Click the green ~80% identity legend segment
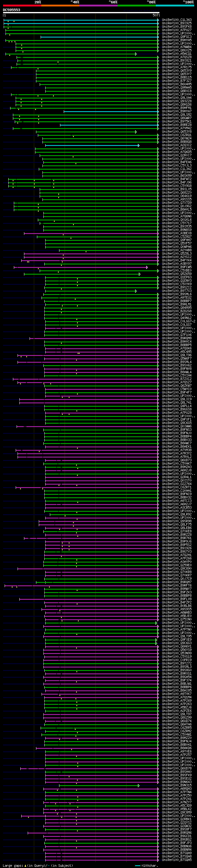This screenshot has width=197, height=868. coord(137,6)
